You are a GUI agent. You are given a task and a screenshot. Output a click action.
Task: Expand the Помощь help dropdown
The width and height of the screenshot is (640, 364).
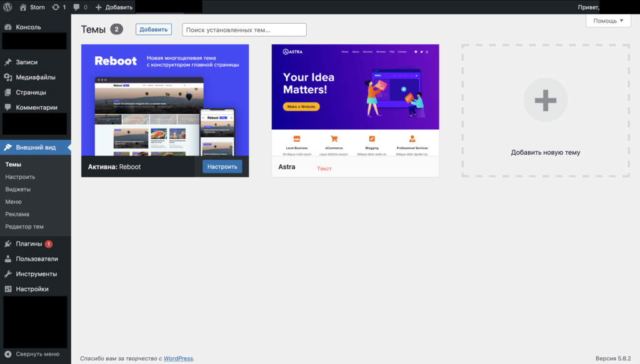pyautogui.click(x=608, y=21)
